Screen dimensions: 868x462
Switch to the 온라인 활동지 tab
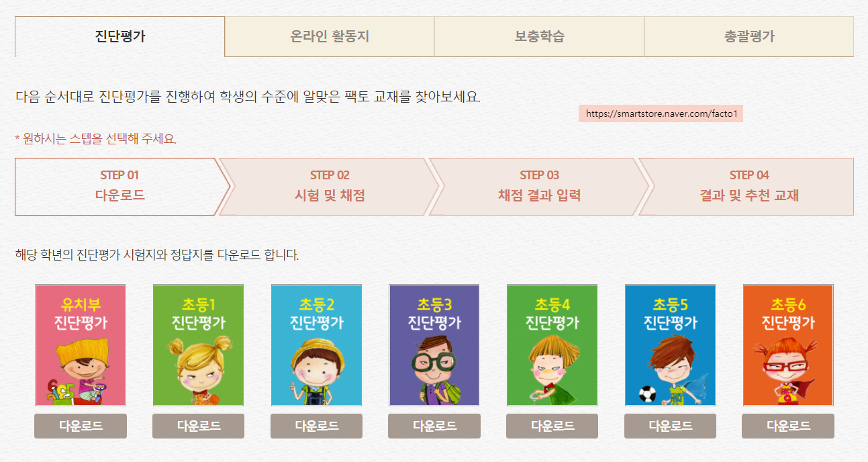point(330,36)
